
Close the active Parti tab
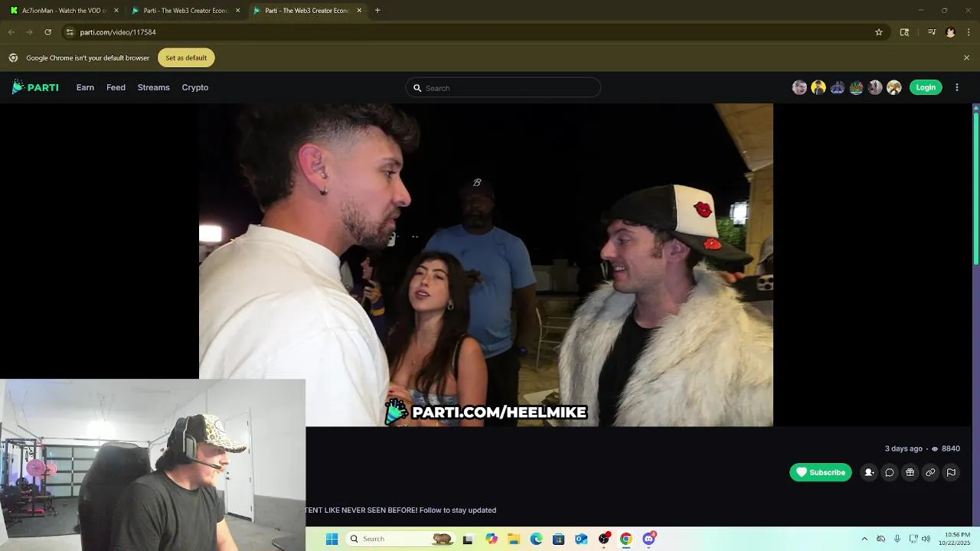tap(359, 11)
